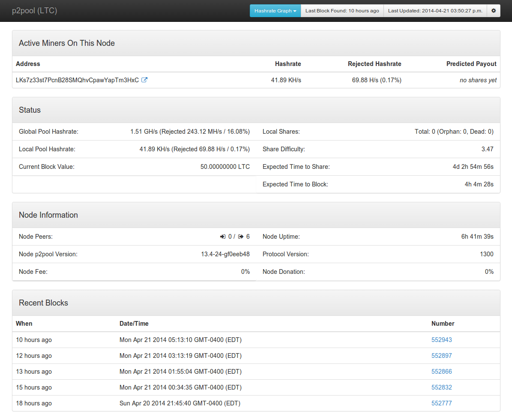
Task: Click date Mon Apr 21 2014 05:13:10
Action: [180, 340]
